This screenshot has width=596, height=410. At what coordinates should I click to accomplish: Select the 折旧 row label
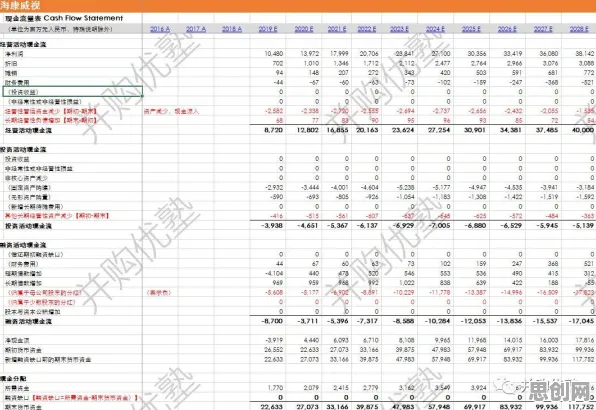point(11,63)
